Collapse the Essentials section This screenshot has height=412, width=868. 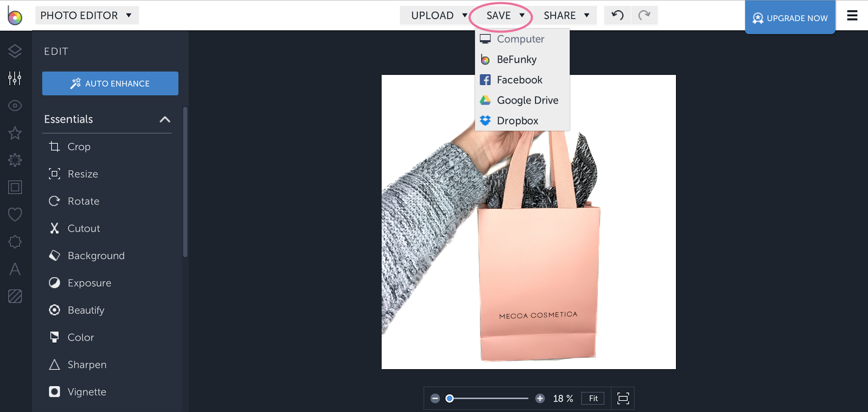(x=165, y=119)
